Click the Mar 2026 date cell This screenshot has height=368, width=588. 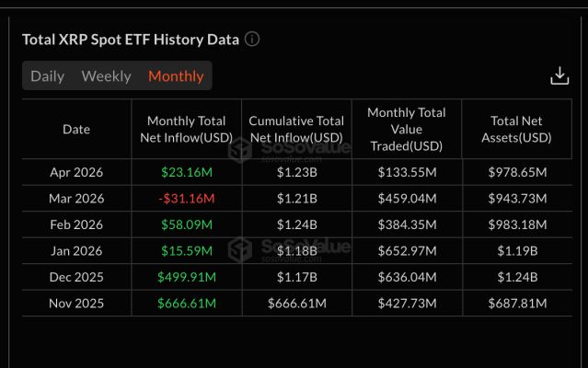[x=76, y=198]
